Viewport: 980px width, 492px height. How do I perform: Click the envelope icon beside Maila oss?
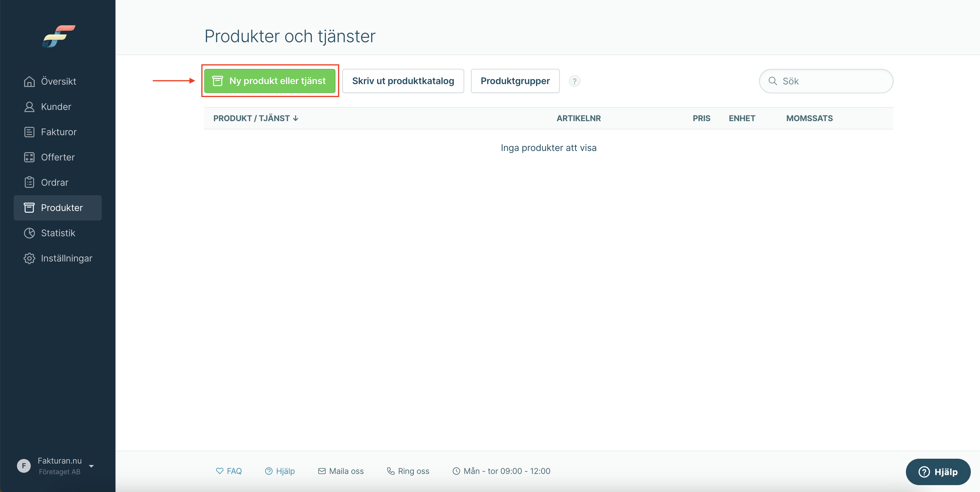point(322,471)
